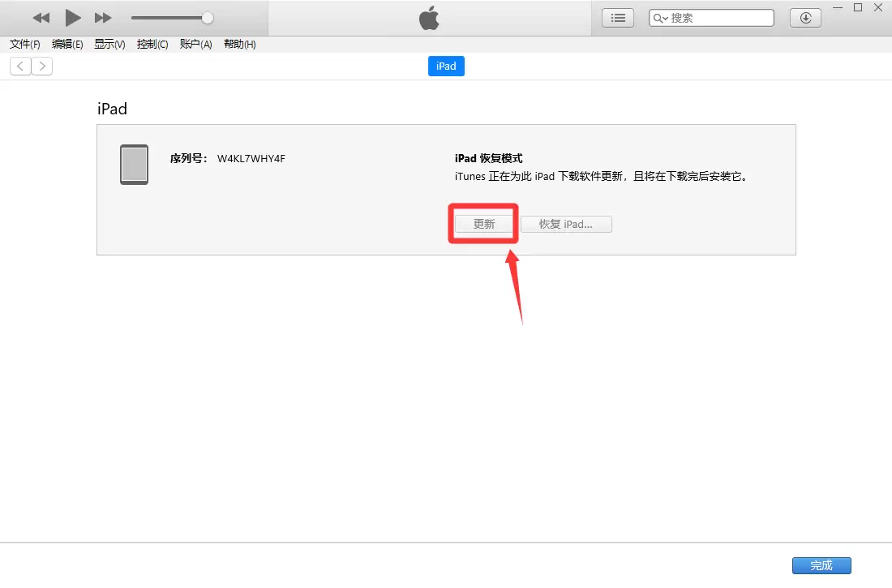
Task: Click the 恢复 iPad... restore button
Action: (566, 225)
